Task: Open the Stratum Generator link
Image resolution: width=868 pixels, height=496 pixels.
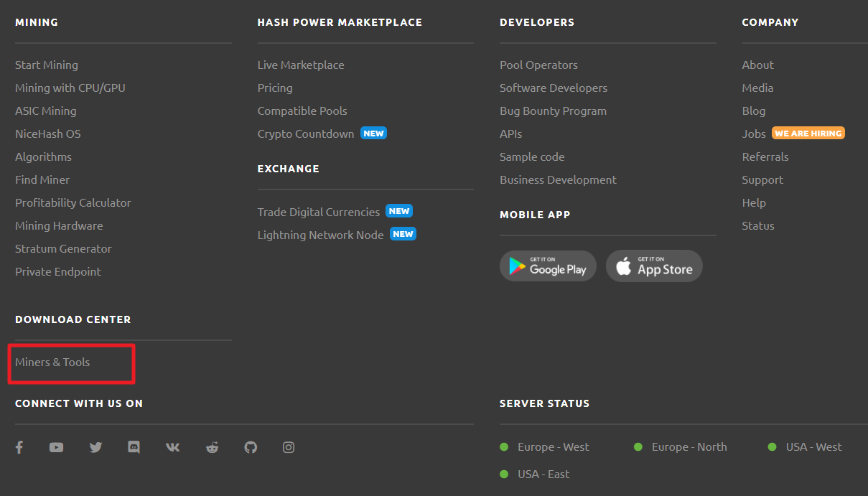Action: 63,248
